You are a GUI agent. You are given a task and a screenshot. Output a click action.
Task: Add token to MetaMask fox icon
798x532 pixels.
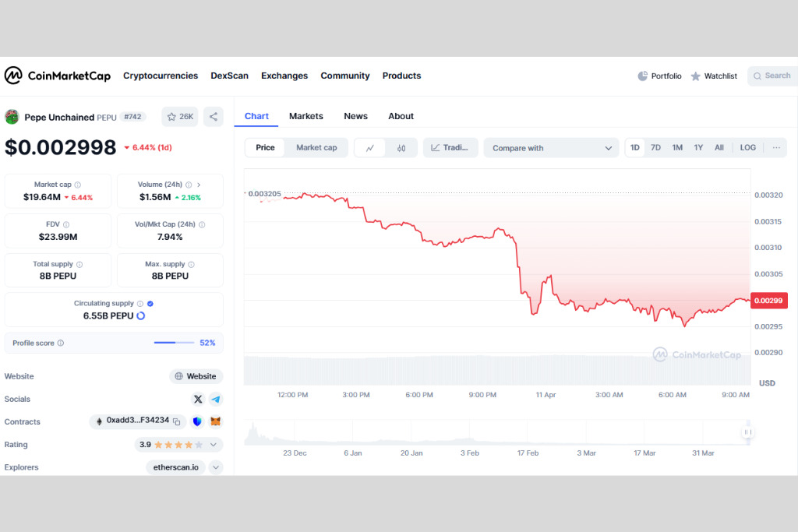click(216, 421)
